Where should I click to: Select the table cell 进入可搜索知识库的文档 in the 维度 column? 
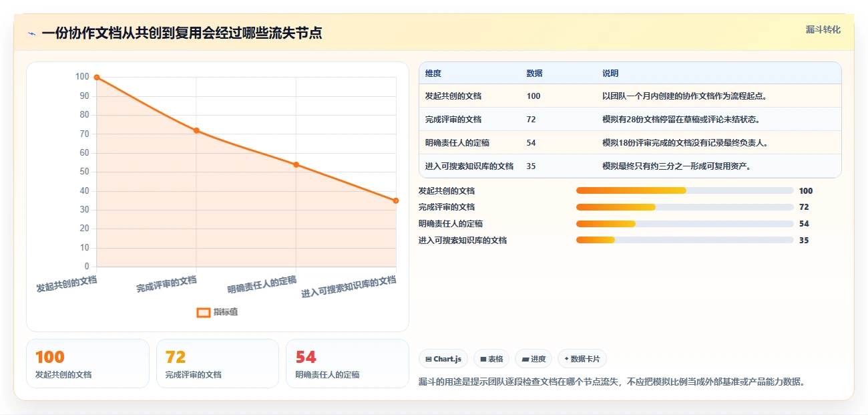tap(469, 166)
